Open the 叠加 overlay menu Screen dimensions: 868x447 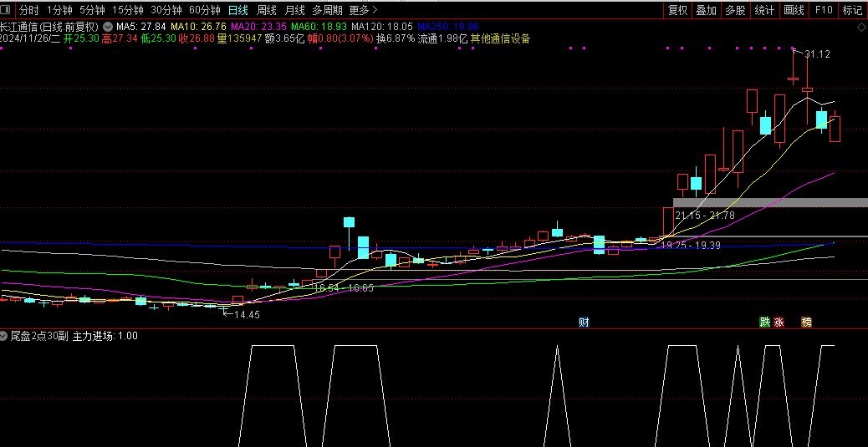(x=707, y=10)
